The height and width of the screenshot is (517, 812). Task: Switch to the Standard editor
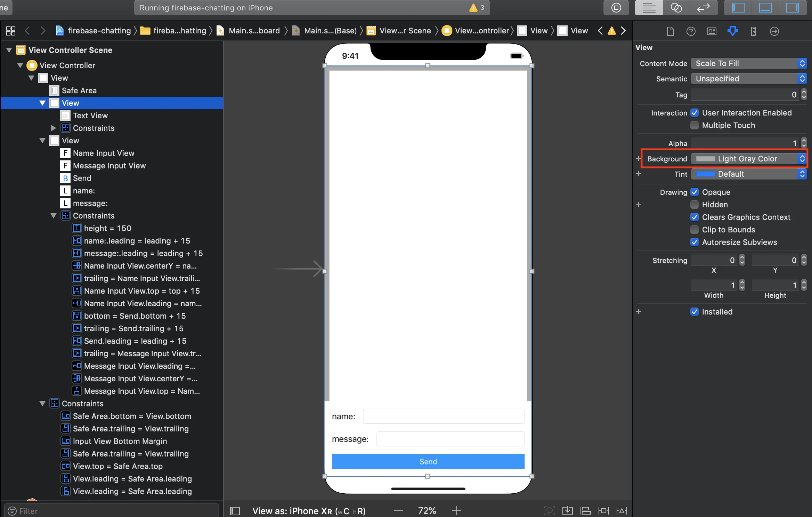click(649, 8)
